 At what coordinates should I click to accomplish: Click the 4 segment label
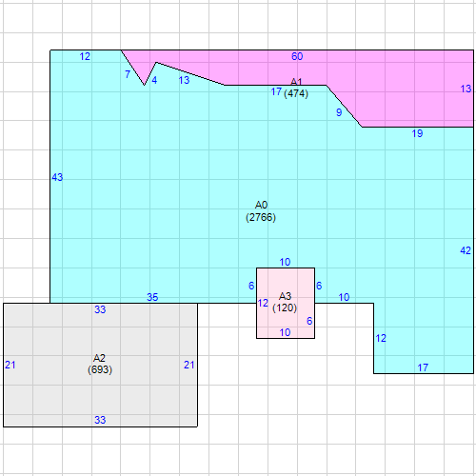click(x=154, y=80)
